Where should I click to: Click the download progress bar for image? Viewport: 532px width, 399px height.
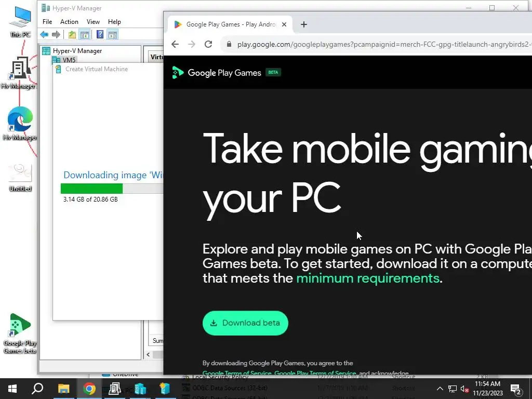[112, 188]
